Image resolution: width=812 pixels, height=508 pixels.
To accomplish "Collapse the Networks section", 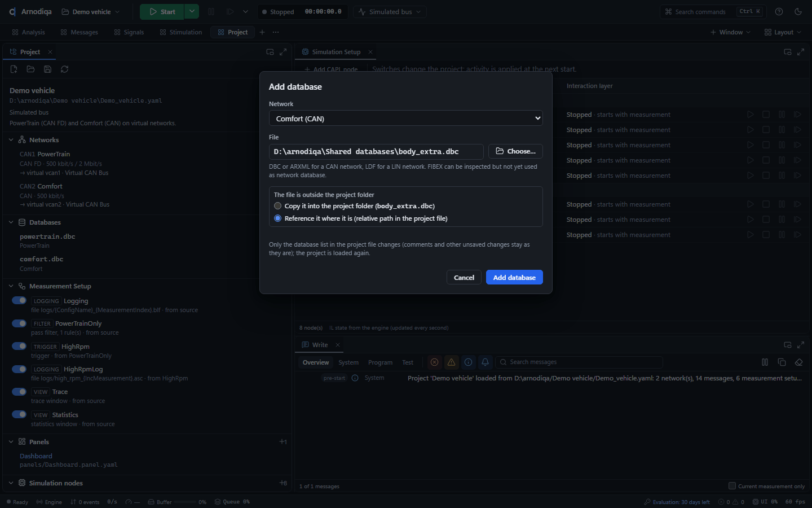I will [x=11, y=140].
